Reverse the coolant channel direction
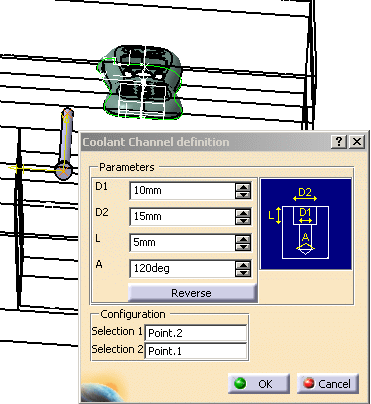This screenshot has width=371, height=404. point(192,293)
